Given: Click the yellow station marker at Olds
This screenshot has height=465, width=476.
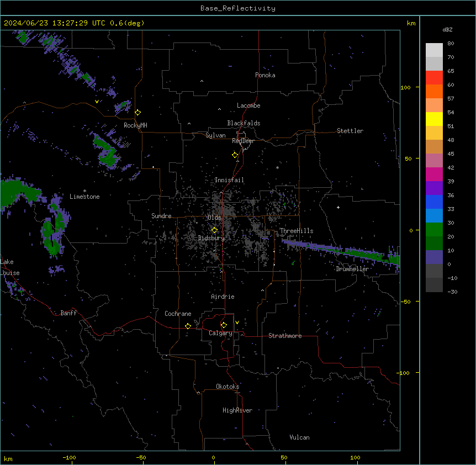Looking at the screenshot, I should 214,230.
